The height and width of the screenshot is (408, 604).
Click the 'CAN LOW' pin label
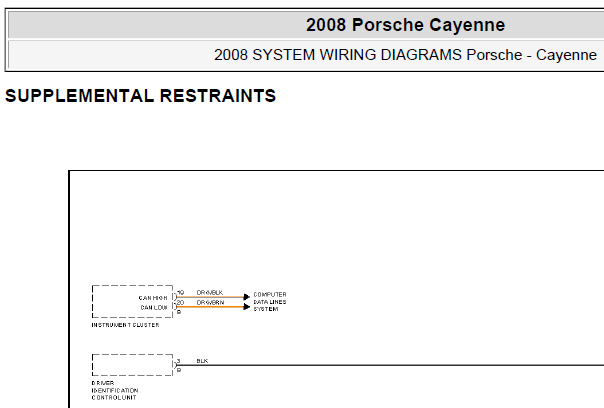coord(154,307)
